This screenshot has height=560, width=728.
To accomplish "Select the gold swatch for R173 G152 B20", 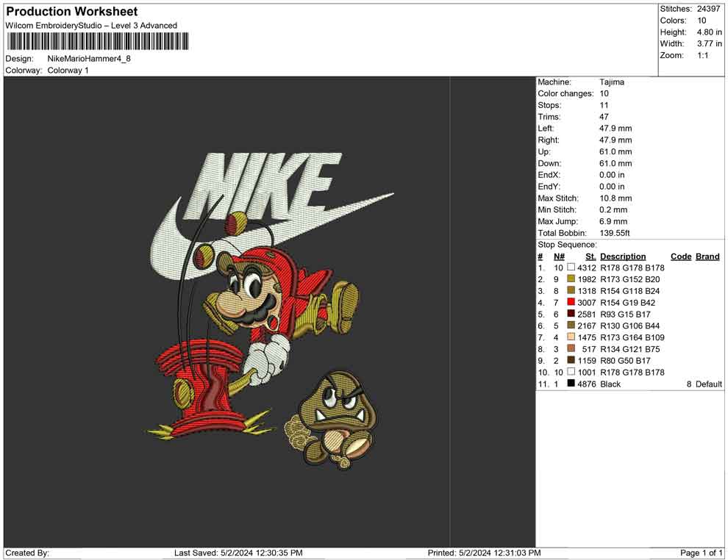I will tap(571, 279).
